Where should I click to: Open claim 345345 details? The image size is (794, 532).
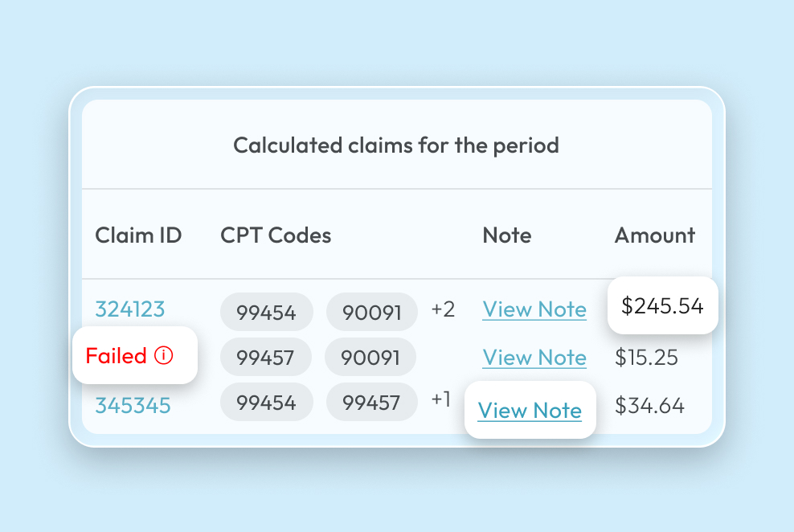click(133, 406)
